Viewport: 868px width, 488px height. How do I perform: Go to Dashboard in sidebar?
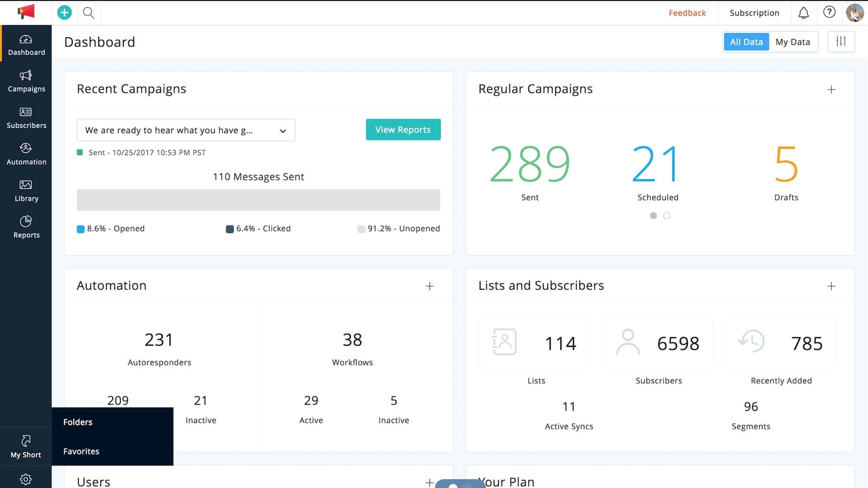pos(26,45)
